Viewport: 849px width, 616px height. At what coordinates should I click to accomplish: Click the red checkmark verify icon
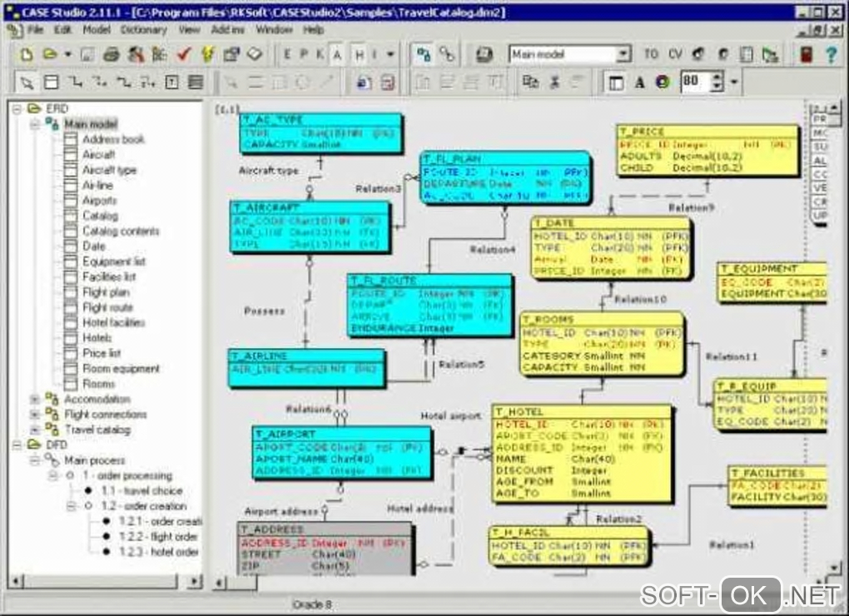click(185, 54)
